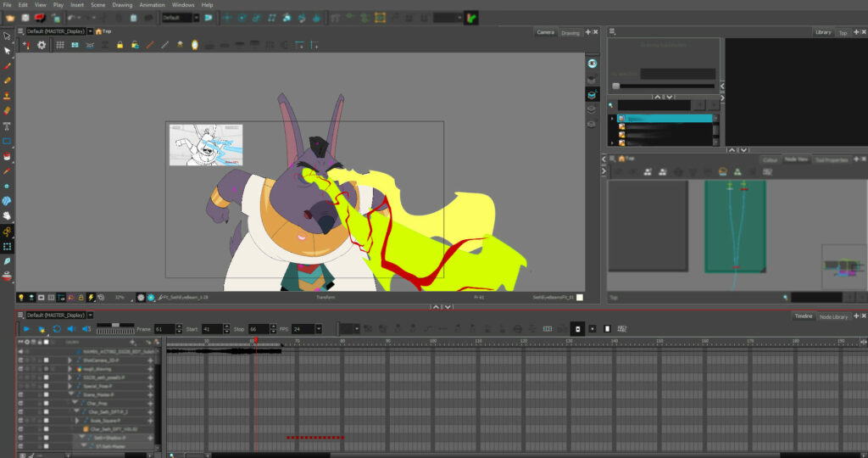This screenshot has width=868, height=458.
Task: Click the green hierarchy icon in Node View toolbar
Action: pos(737,172)
